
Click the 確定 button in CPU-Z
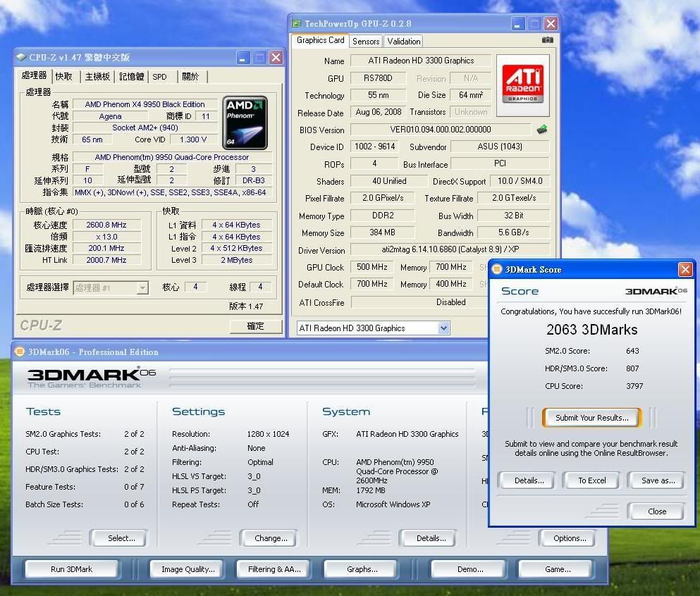256,326
